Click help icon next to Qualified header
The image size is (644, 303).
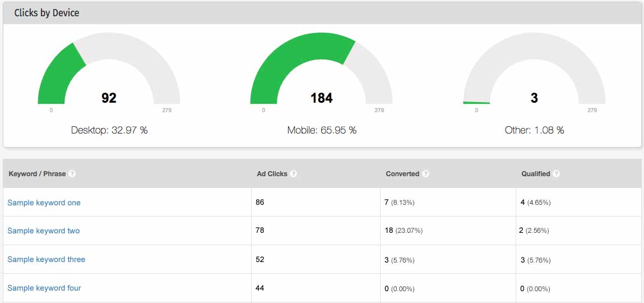(556, 174)
